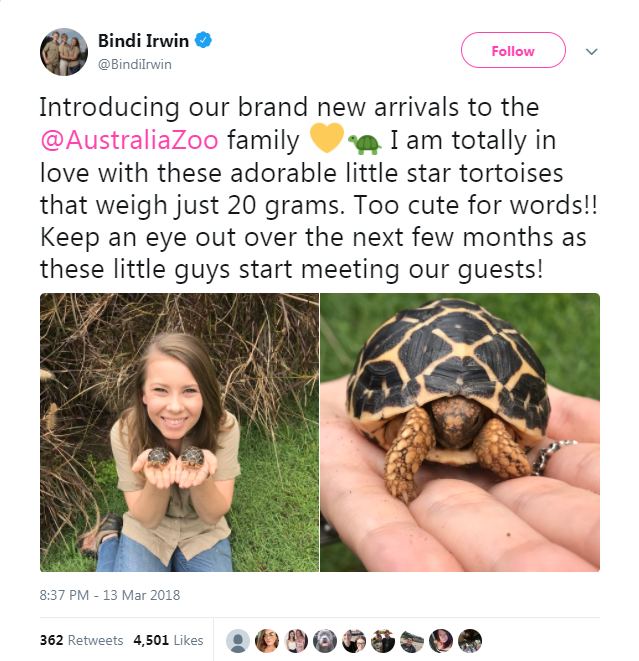Expand the tweet options chevron

591,51
